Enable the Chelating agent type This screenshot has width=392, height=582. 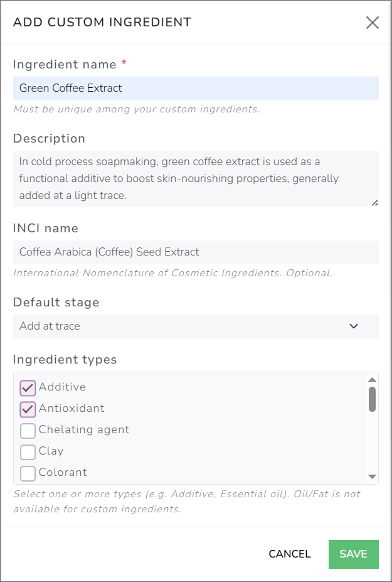[28, 431]
